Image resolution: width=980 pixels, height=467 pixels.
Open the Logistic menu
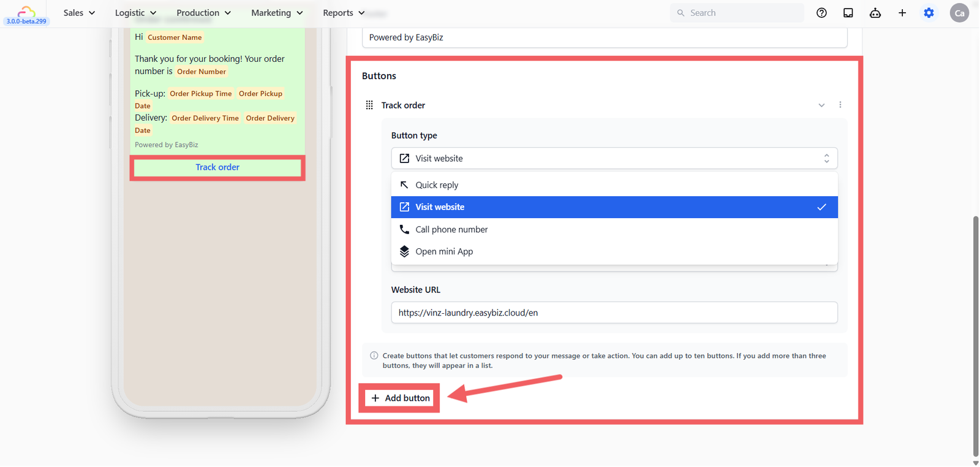(x=136, y=13)
